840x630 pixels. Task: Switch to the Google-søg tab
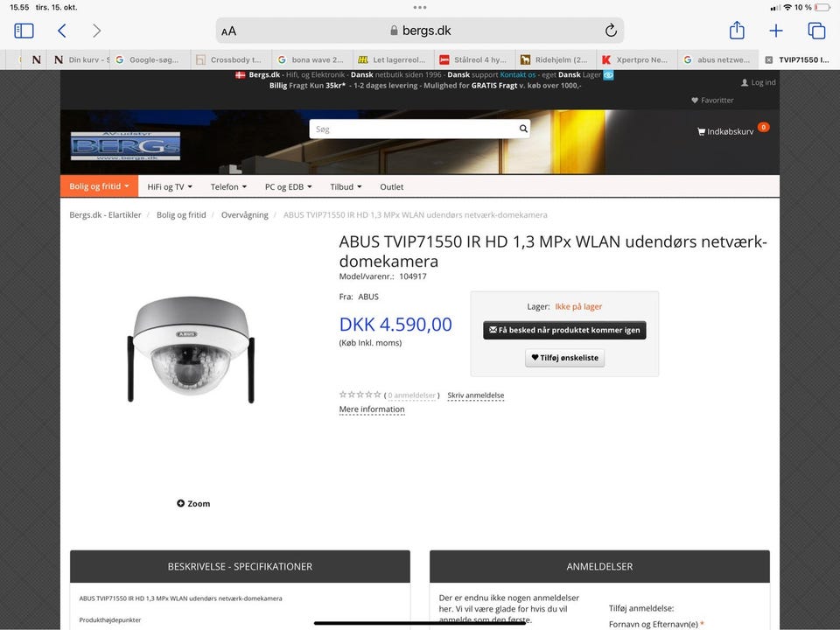tap(150, 59)
